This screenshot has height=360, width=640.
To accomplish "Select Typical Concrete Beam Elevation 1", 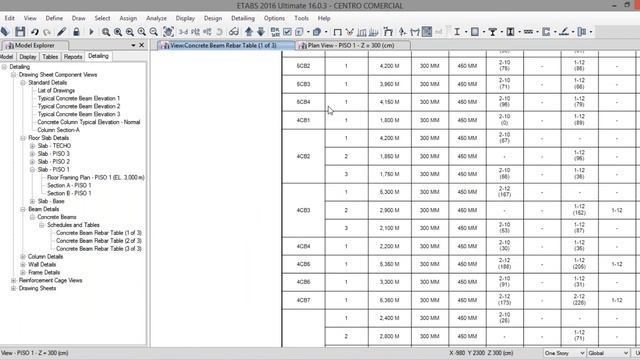I will 79,98.
